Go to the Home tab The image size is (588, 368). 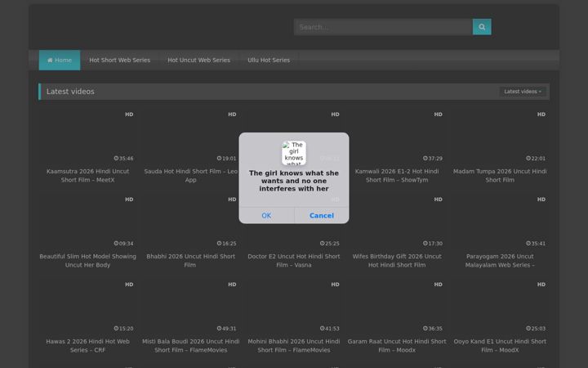pos(60,60)
